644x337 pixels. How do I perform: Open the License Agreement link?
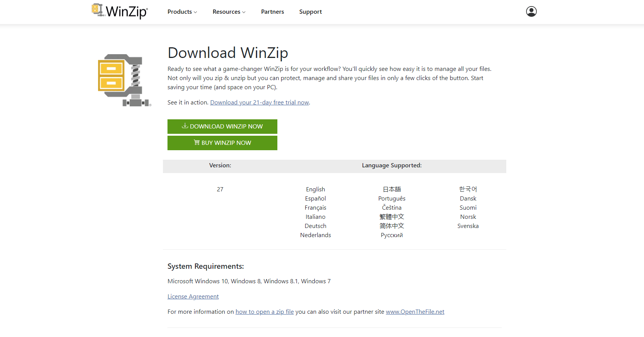(x=193, y=297)
